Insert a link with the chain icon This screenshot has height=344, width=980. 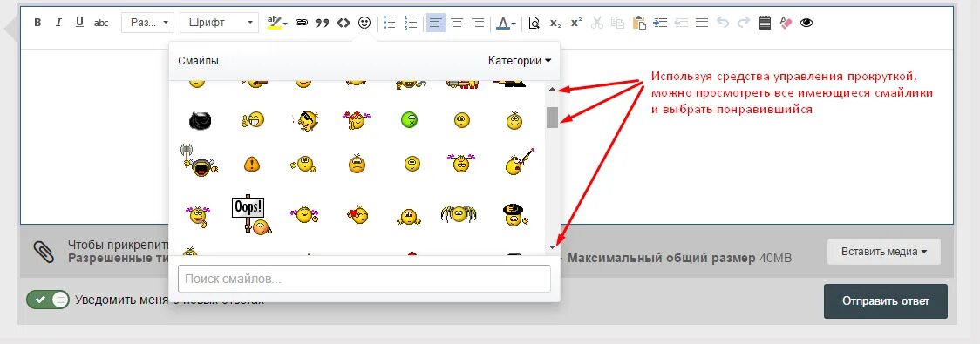click(x=302, y=24)
